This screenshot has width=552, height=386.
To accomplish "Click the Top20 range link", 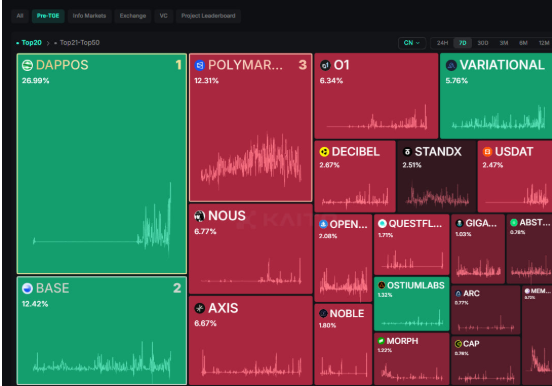I will click(31, 43).
